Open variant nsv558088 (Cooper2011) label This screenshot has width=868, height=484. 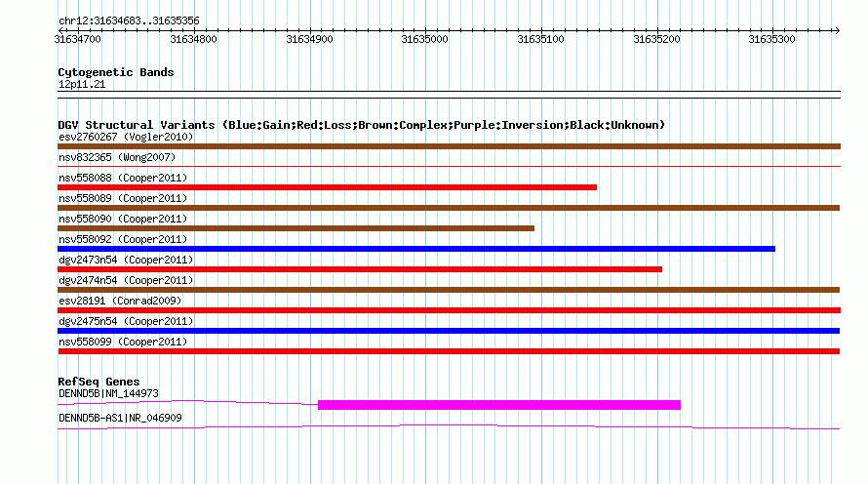[x=123, y=178]
